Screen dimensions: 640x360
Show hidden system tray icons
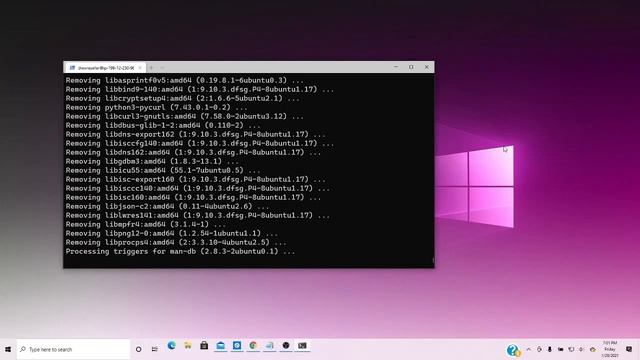pyautogui.click(x=529, y=349)
